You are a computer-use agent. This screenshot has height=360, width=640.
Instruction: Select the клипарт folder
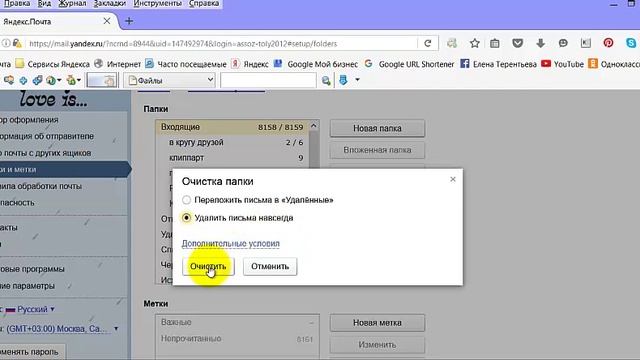tap(232, 158)
